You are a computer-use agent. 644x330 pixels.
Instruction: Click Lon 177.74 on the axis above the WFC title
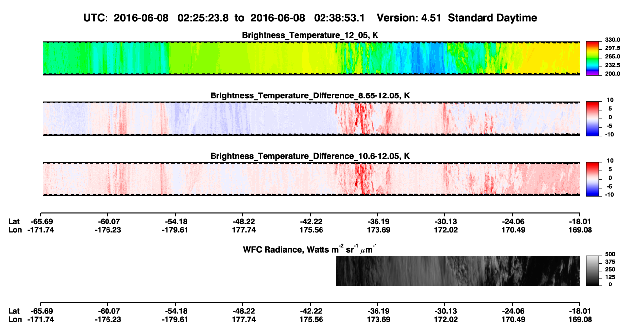click(x=243, y=230)
